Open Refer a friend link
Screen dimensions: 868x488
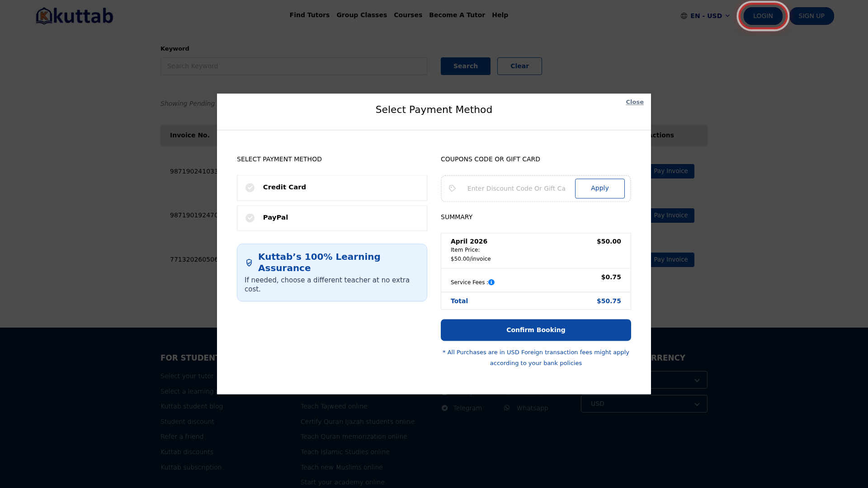[x=182, y=436]
